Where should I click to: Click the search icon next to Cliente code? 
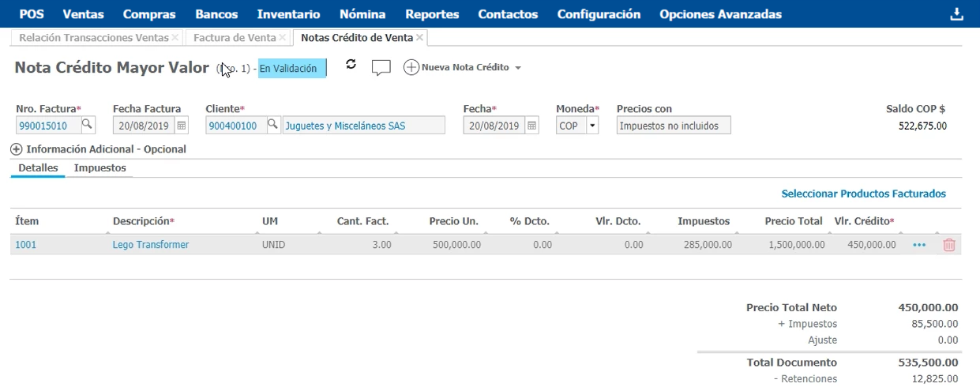point(272,125)
